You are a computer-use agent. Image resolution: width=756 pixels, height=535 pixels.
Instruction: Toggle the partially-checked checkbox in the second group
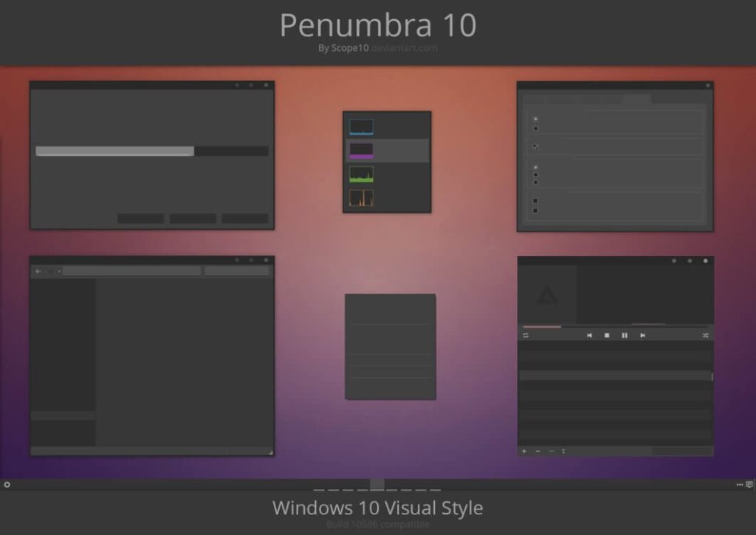535,146
